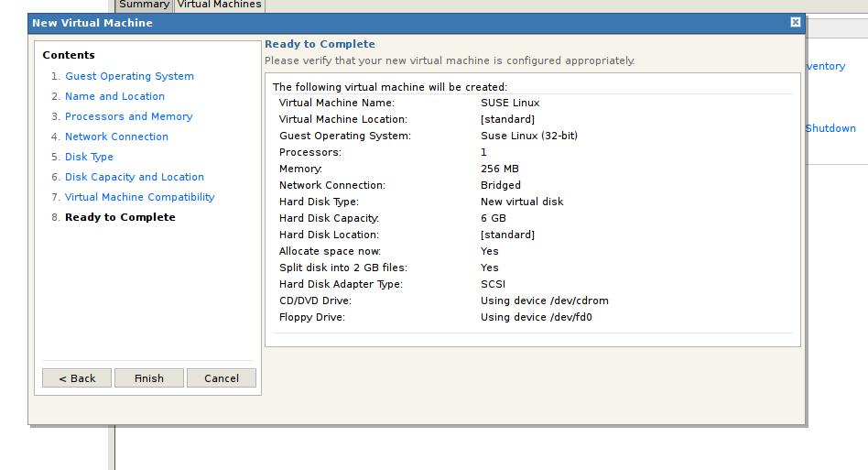
Task: Click the Shutdown link behind the dialog
Action: 830,129
